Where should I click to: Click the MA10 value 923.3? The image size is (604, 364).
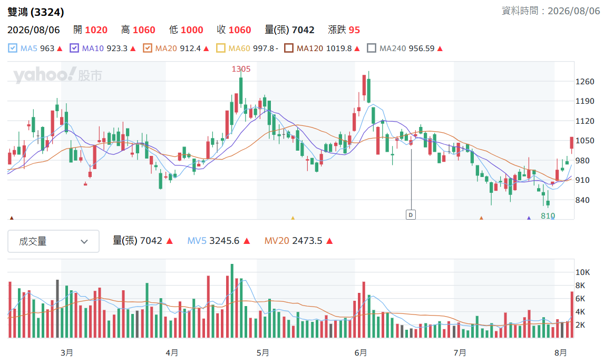pos(117,48)
